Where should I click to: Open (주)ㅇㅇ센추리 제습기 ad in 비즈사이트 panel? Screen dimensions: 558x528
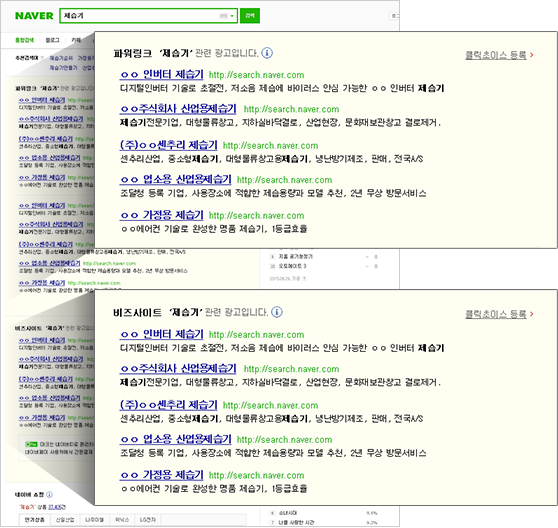[168, 405]
